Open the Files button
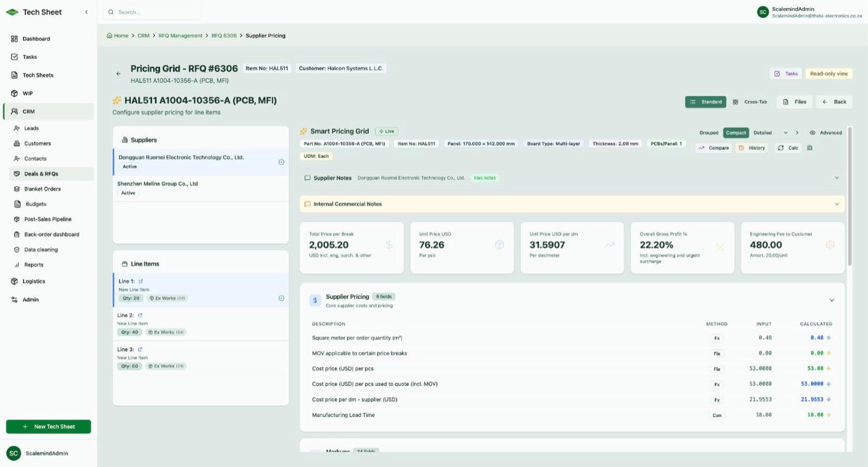This screenshot has height=467, width=868. [x=794, y=102]
